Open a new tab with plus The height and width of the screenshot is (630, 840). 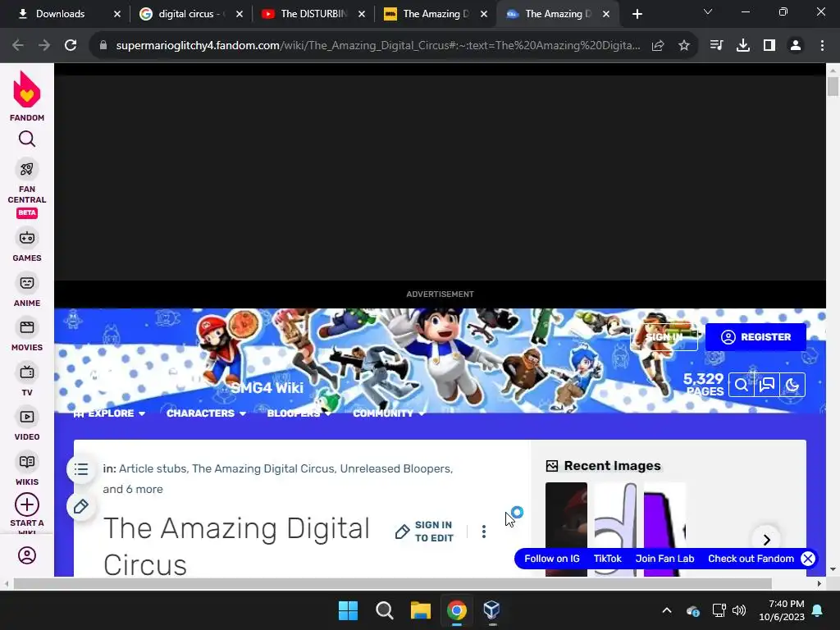coord(637,15)
